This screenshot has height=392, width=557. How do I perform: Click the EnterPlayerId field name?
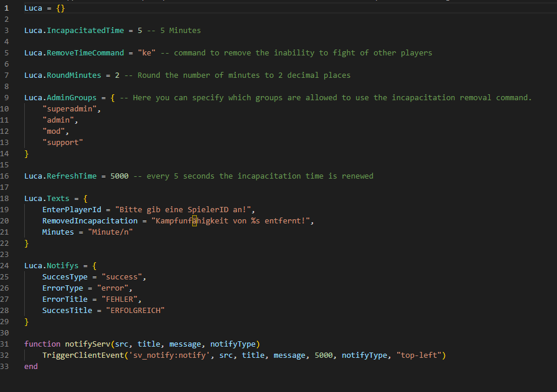coord(71,209)
